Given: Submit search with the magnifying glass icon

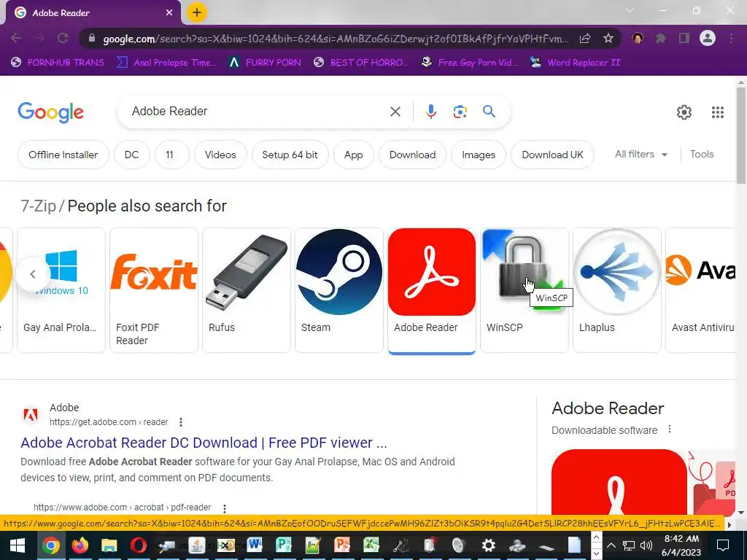Looking at the screenshot, I should (x=489, y=112).
